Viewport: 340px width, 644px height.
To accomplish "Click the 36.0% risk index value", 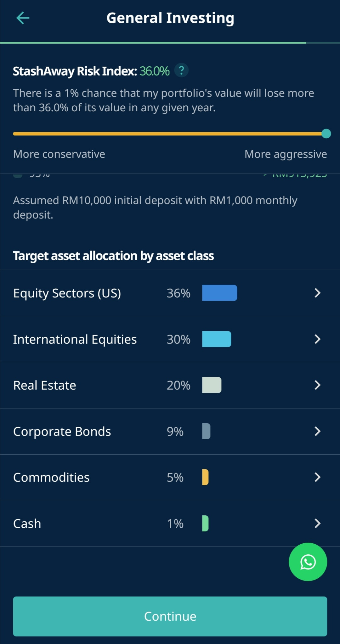I will click(x=155, y=71).
